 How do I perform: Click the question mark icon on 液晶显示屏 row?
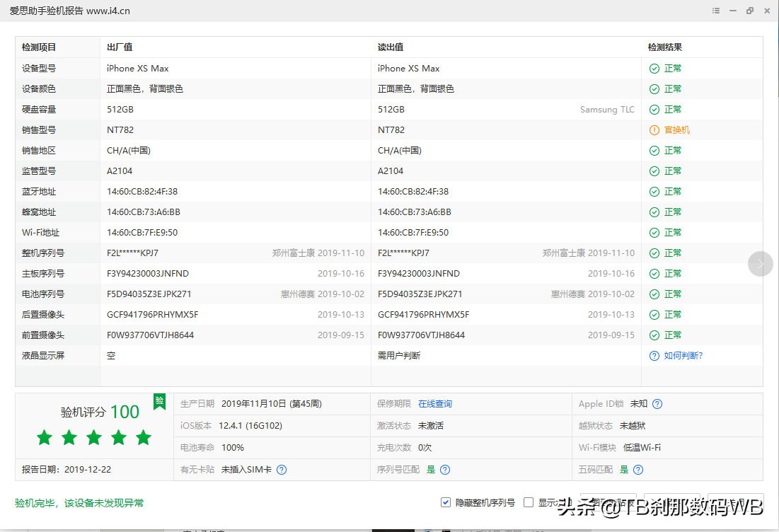point(653,356)
